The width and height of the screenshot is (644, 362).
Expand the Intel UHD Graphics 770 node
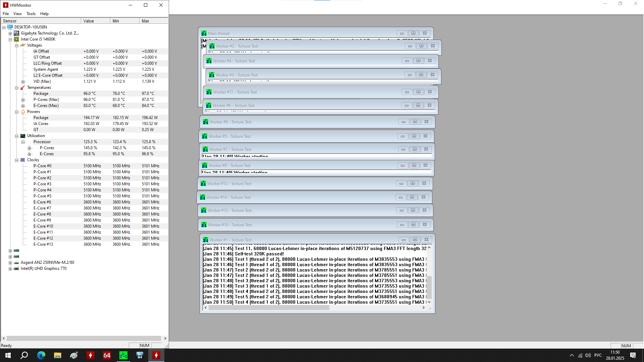tap(10, 269)
